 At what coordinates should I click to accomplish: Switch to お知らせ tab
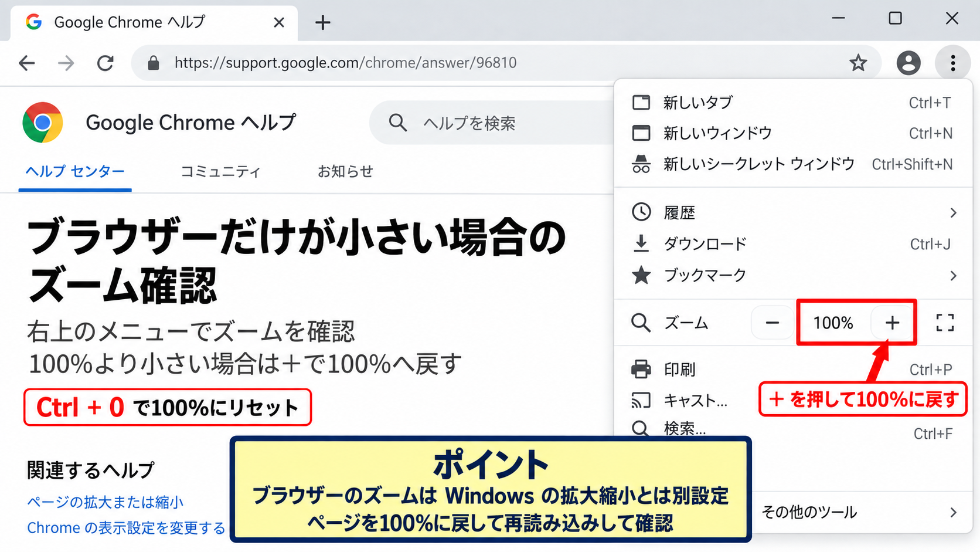click(x=345, y=171)
